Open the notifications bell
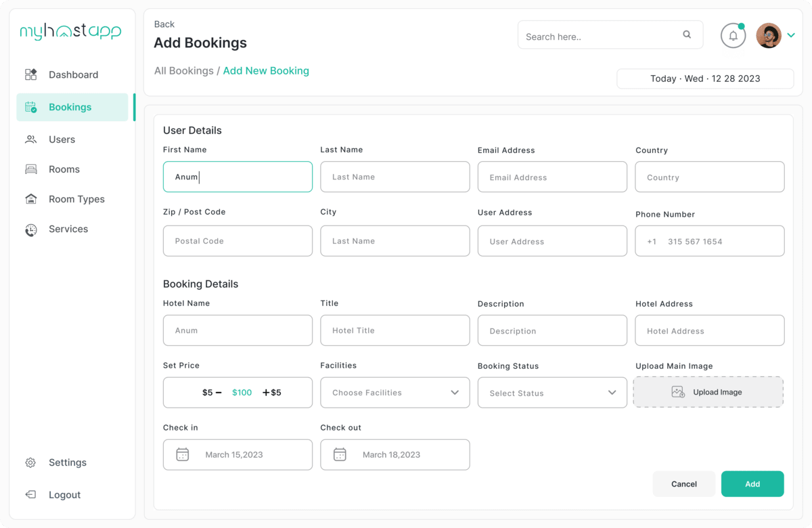 point(733,36)
